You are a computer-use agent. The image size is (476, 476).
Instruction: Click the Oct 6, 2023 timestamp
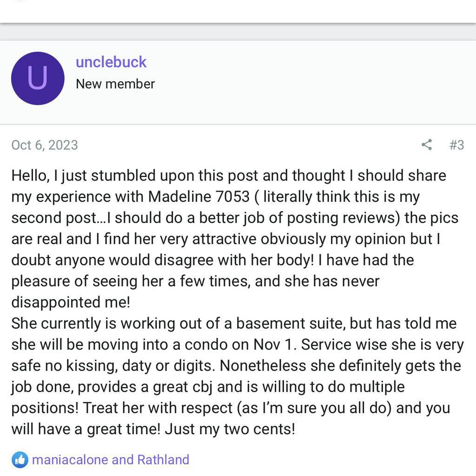(x=45, y=145)
